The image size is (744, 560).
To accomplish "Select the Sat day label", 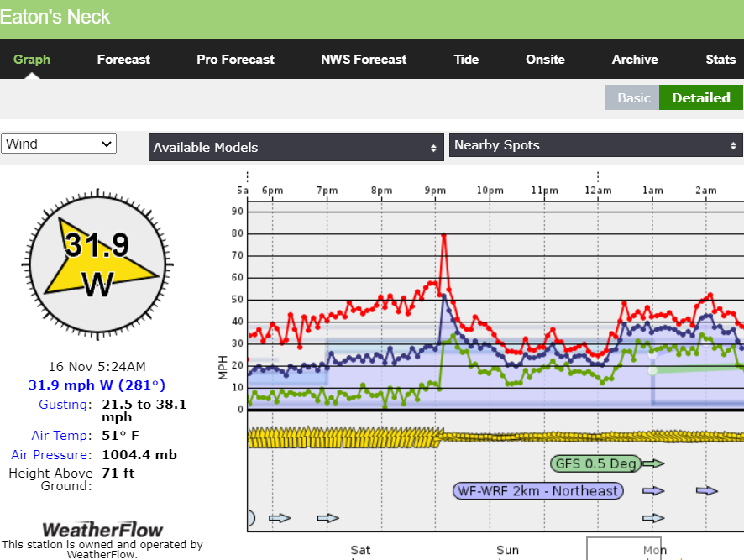I will click(360, 550).
